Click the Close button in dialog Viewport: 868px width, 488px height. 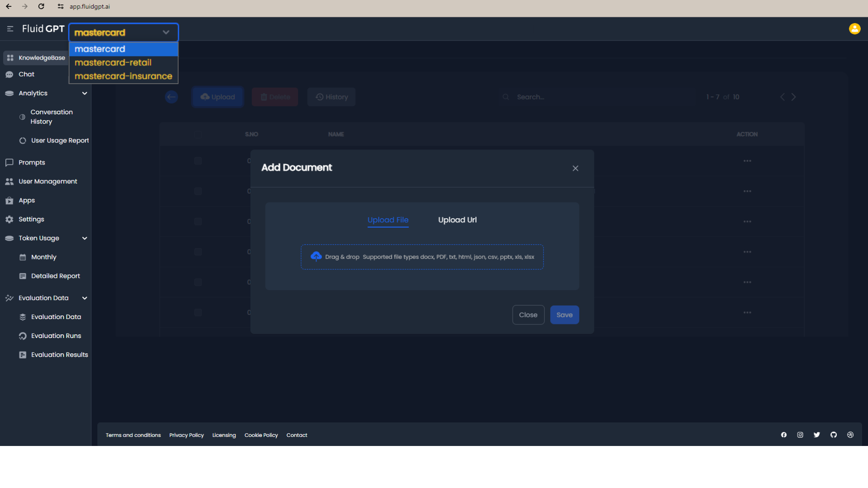528,315
